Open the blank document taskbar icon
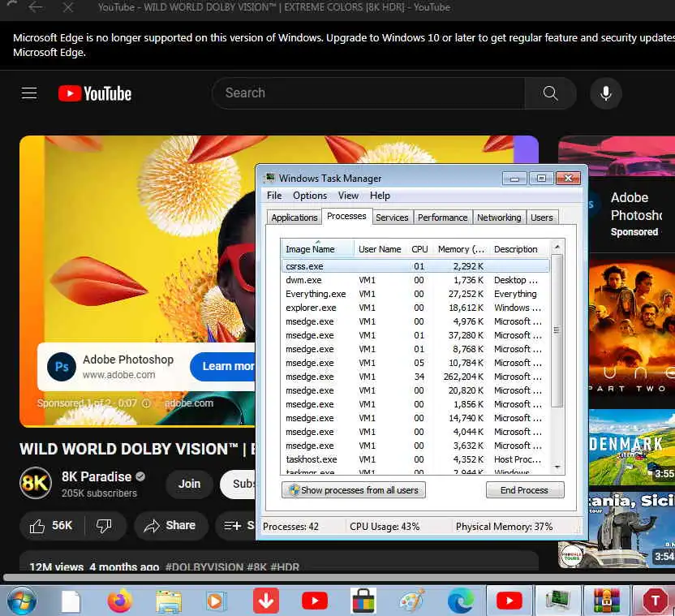 [x=71, y=601]
